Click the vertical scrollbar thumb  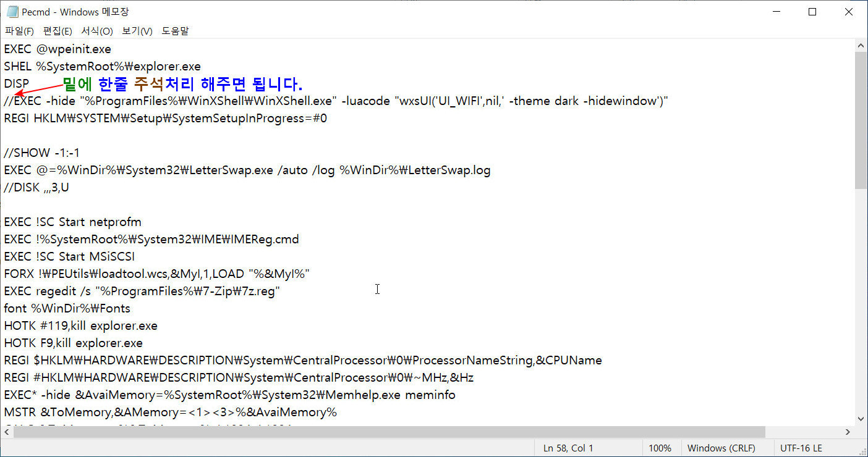coord(861,120)
